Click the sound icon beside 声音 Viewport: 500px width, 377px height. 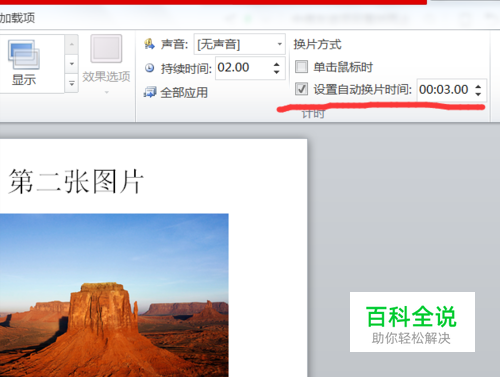pyautogui.click(x=149, y=44)
